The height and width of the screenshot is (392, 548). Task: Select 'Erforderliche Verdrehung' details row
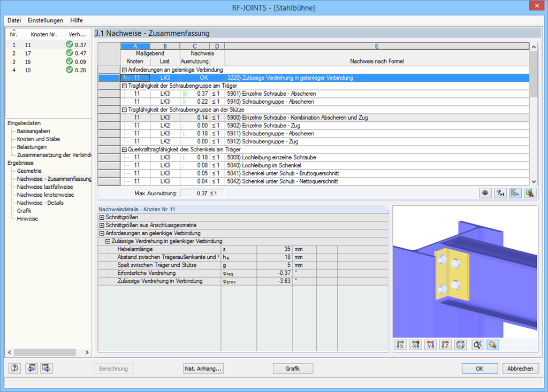[x=243, y=273]
